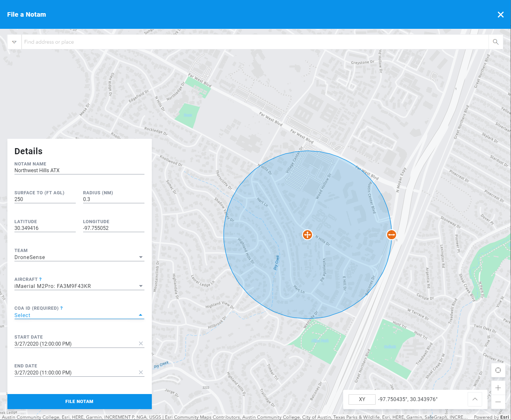
Task: Expand the coordinate widget chevron
Action: 475,399
